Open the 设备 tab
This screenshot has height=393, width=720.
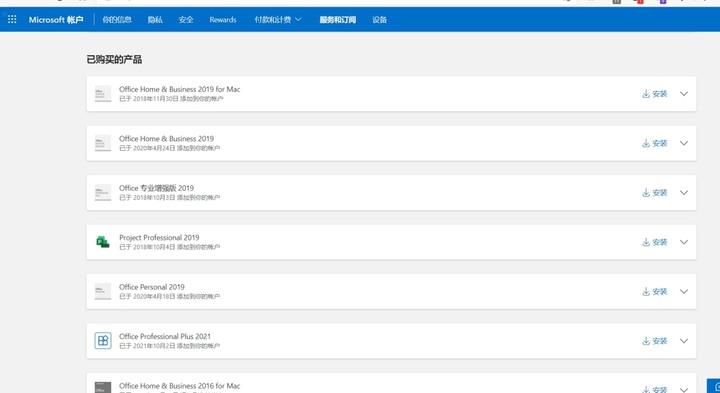click(379, 20)
